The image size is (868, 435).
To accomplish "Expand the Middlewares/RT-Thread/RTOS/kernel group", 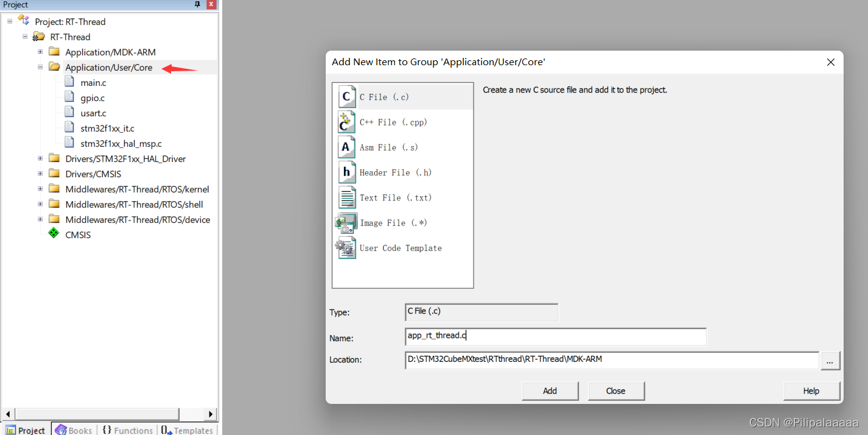I will click(x=40, y=189).
